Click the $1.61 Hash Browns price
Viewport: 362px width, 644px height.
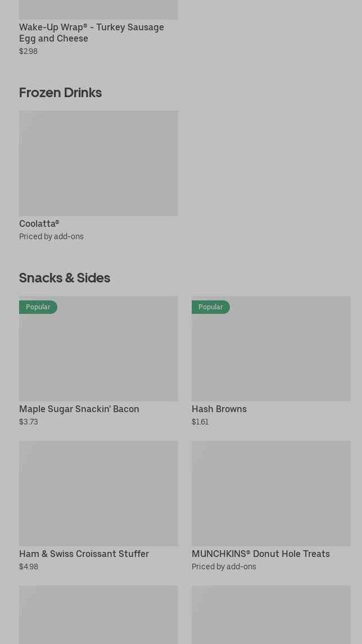[200, 422]
